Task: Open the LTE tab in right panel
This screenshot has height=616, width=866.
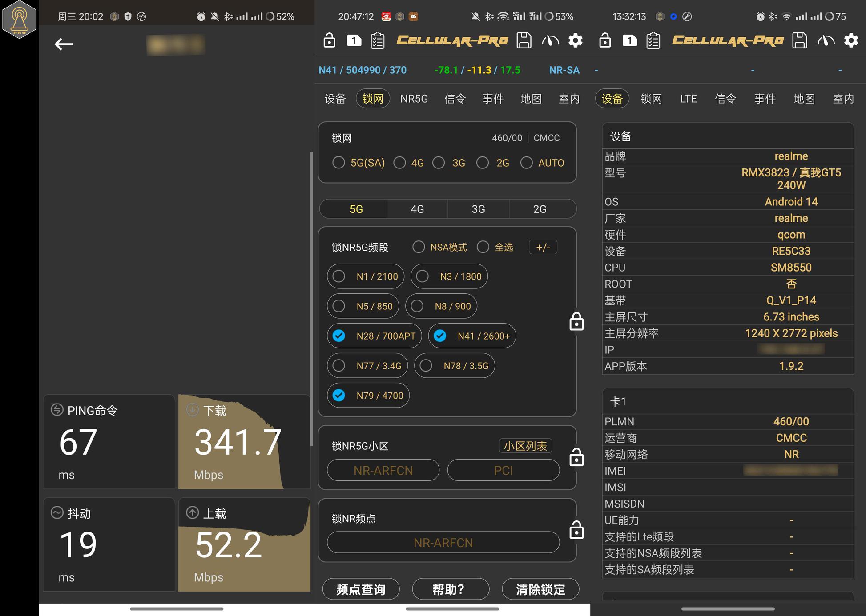Action: [688, 99]
